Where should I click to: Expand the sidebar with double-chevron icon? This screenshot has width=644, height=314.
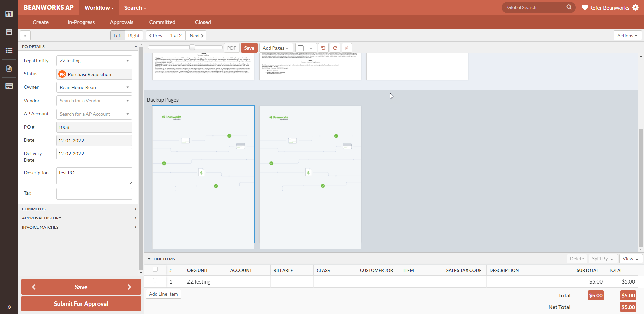pyautogui.click(x=9, y=307)
